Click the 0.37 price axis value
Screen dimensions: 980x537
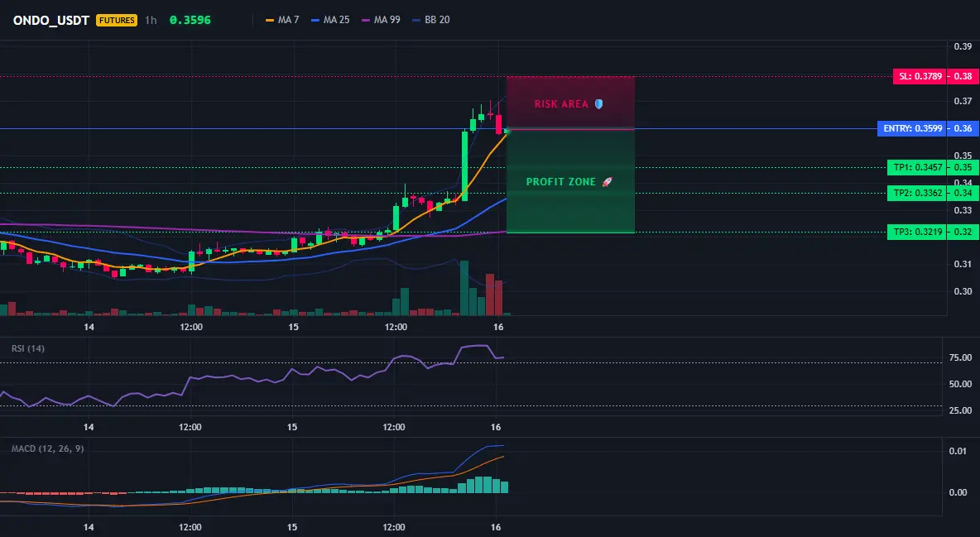click(x=963, y=101)
